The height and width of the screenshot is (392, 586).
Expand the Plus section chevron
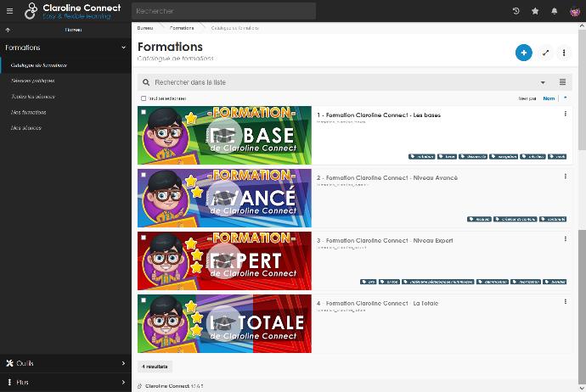124,382
